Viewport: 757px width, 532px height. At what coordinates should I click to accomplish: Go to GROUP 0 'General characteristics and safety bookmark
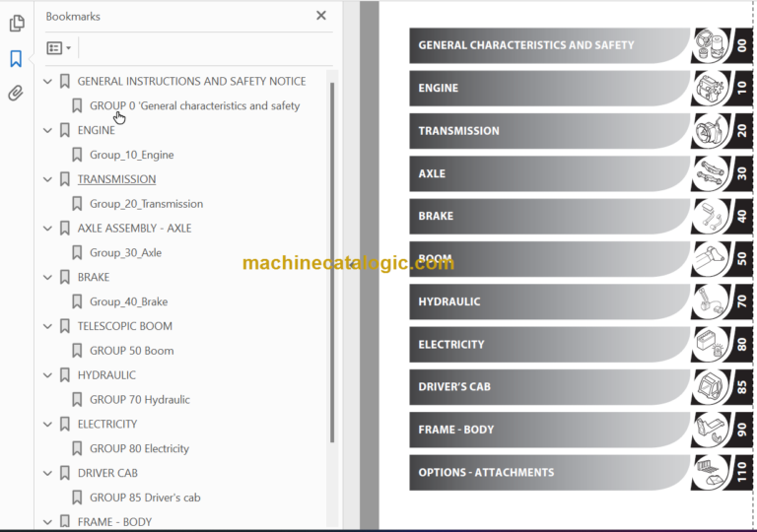tap(194, 105)
